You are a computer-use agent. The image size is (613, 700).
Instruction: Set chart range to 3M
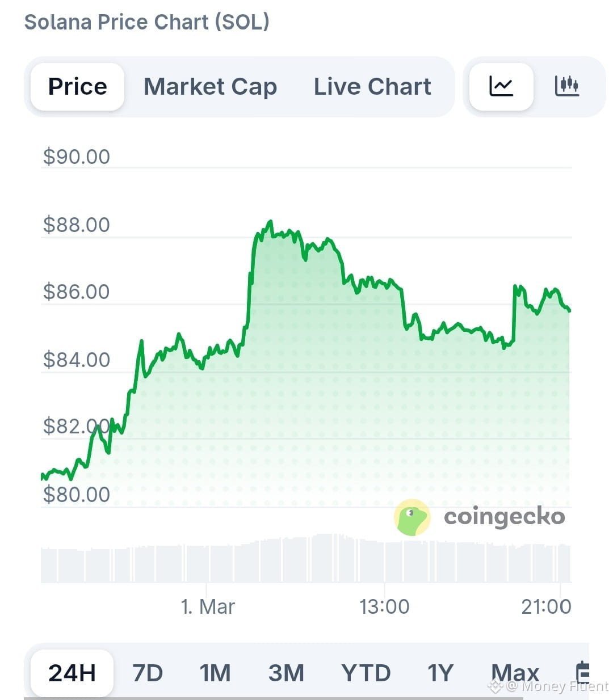pyautogui.click(x=286, y=673)
